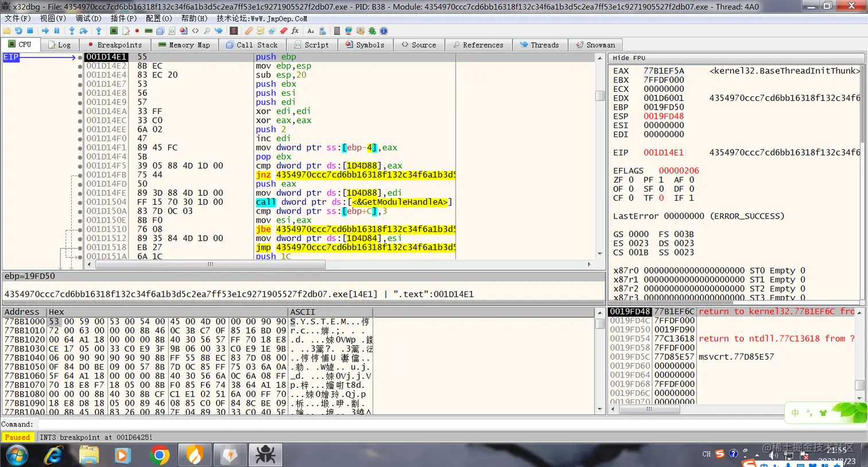Open the 文件(F) file menu
Viewport: 868px width, 467px height.
click(x=17, y=18)
